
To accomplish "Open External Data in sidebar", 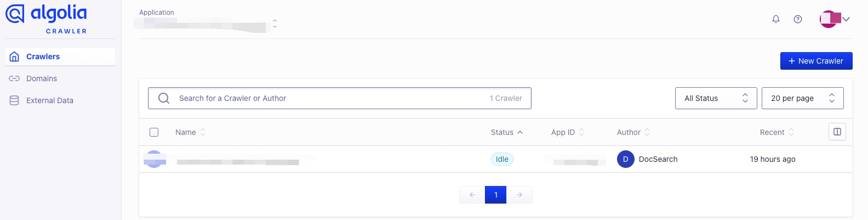I will click(49, 100).
